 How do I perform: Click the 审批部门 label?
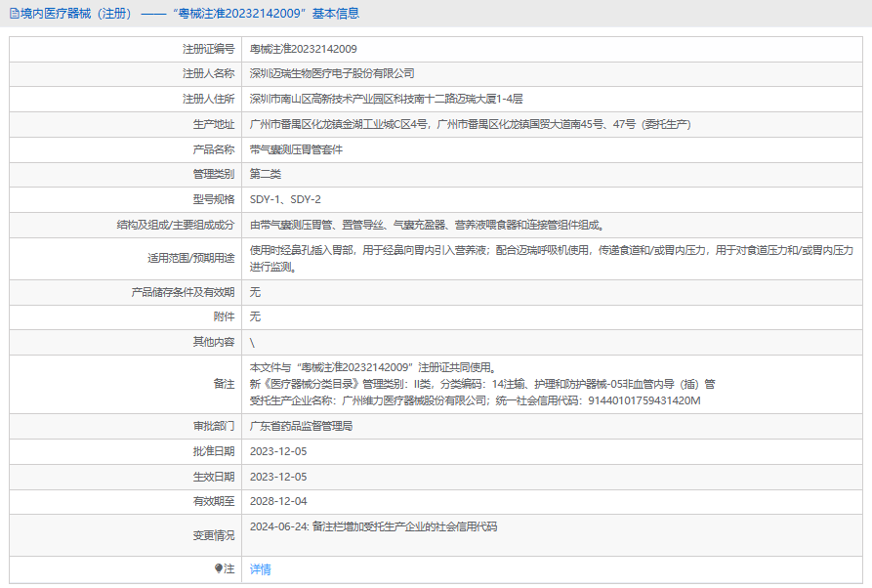[214, 426]
